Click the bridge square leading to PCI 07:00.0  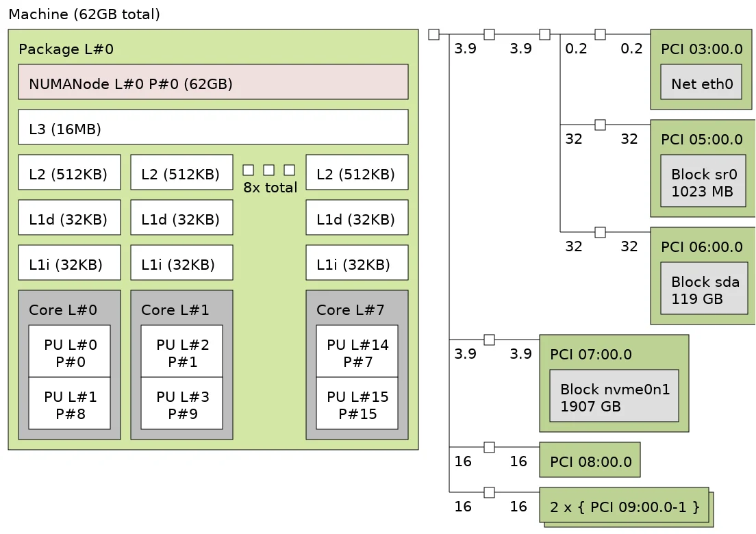pos(489,340)
